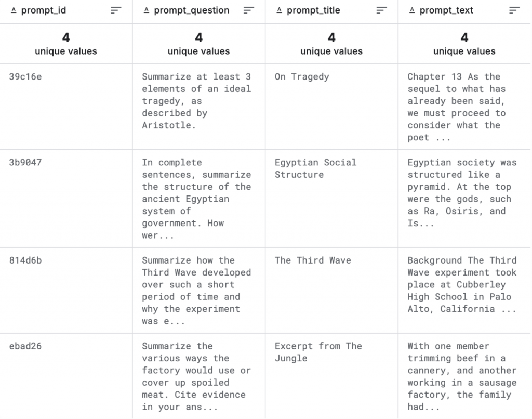Click The Third Wave title cell
This screenshot has width=532, height=419.
(x=313, y=260)
